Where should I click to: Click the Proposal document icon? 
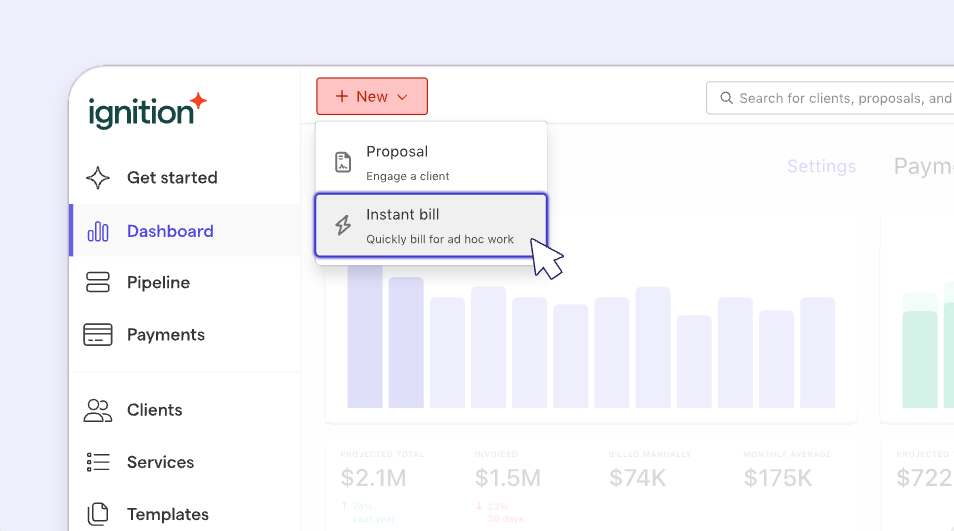click(343, 162)
